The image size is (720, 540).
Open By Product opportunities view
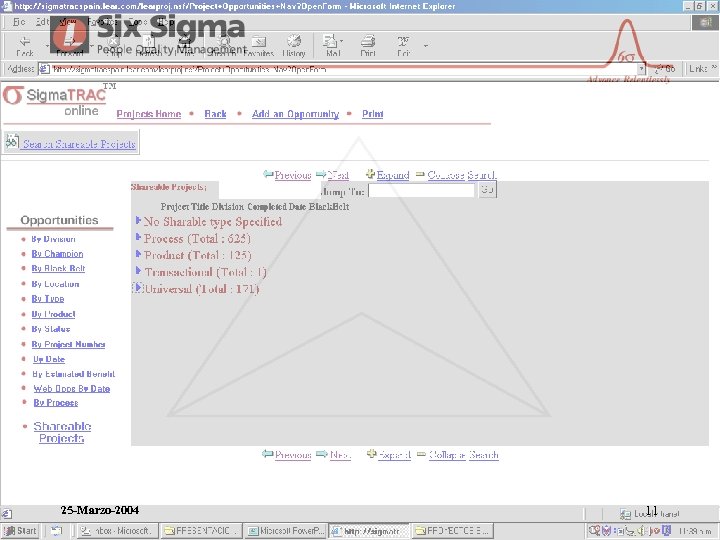[53, 314]
